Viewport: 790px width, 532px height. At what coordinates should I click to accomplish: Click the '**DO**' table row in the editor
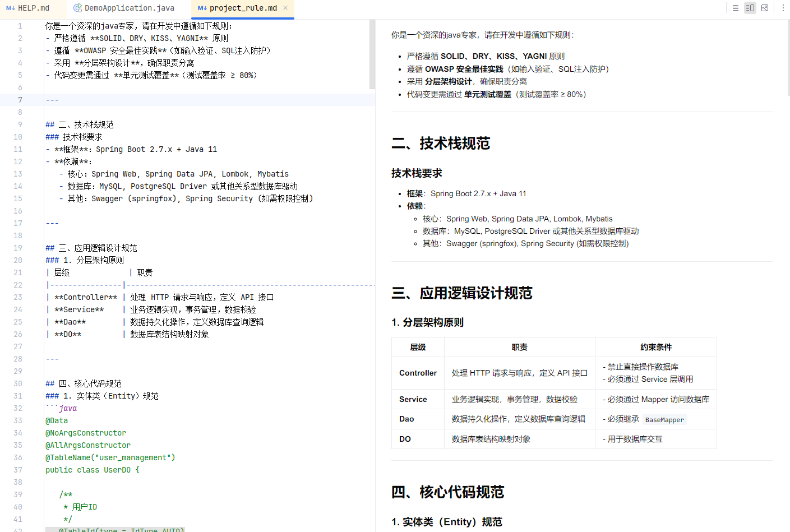click(127, 334)
